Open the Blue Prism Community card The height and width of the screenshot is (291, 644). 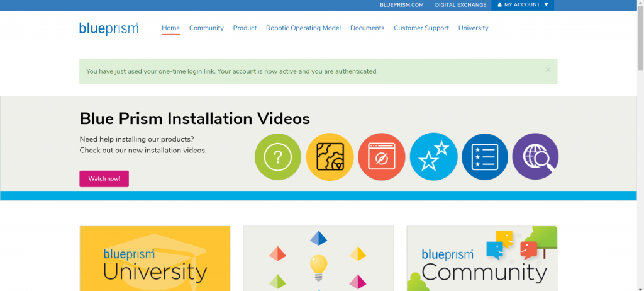(482, 258)
